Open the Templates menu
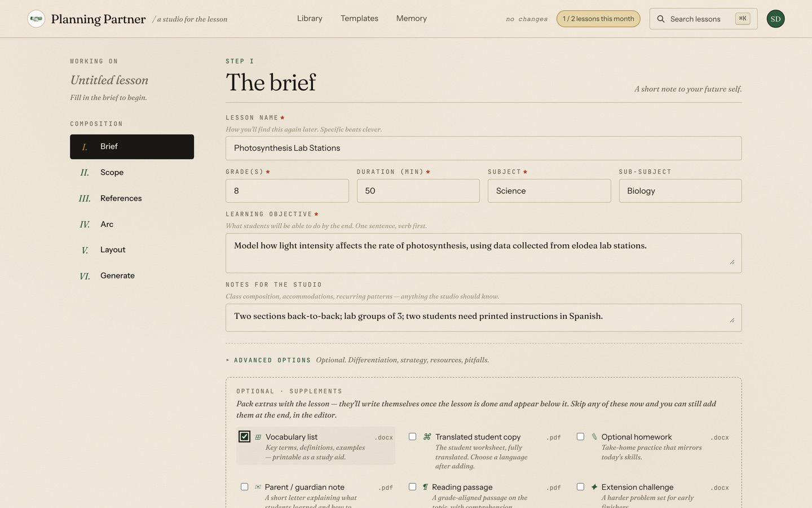 tap(359, 19)
